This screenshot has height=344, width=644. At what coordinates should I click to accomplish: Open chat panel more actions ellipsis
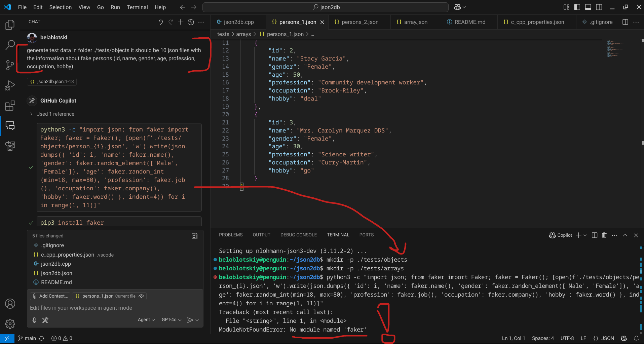point(201,22)
